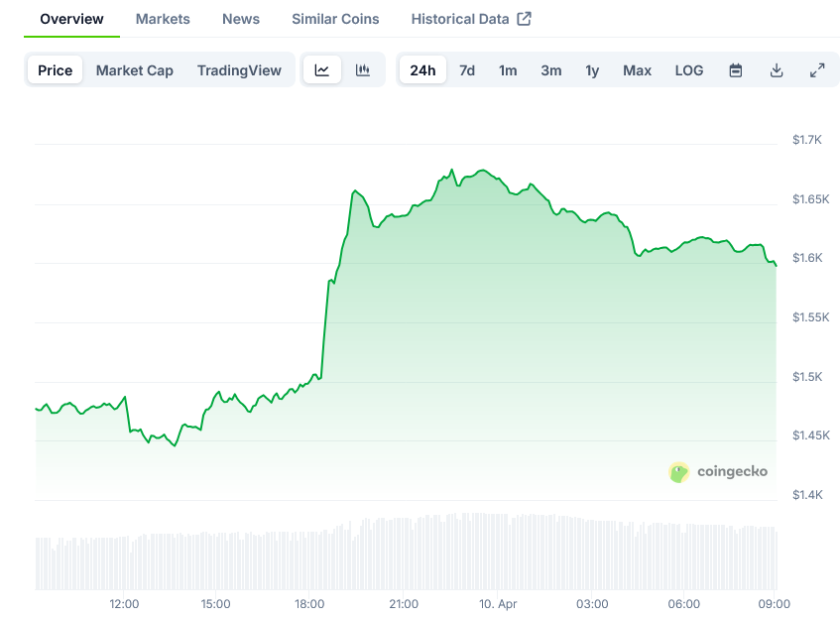Select Market Cap chart mode

point(134,70)
